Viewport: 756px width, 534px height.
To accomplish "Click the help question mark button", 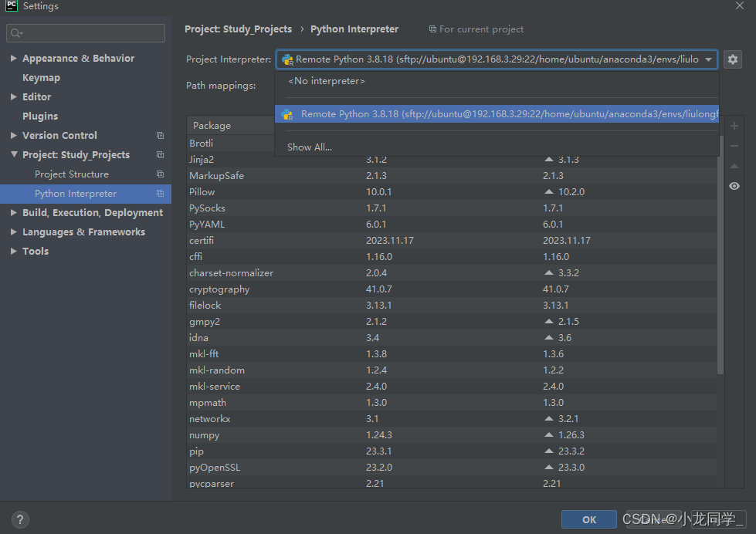I will click(20, 519).
